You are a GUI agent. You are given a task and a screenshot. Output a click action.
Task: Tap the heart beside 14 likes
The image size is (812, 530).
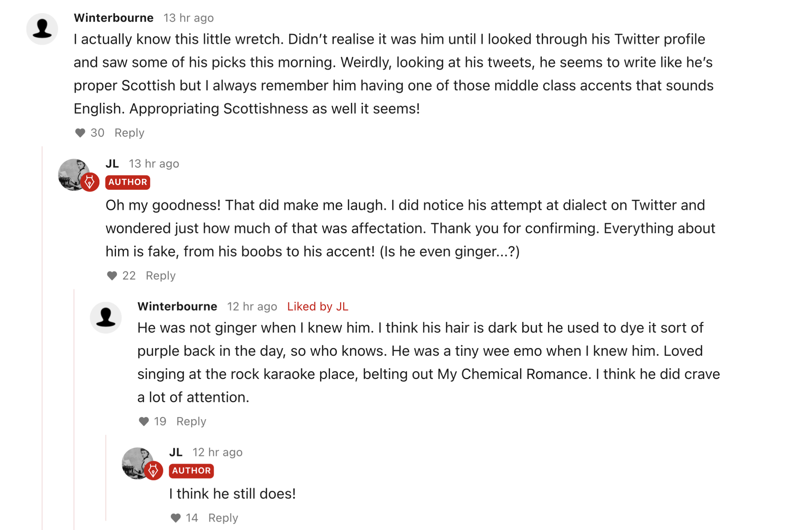[176, 518]
